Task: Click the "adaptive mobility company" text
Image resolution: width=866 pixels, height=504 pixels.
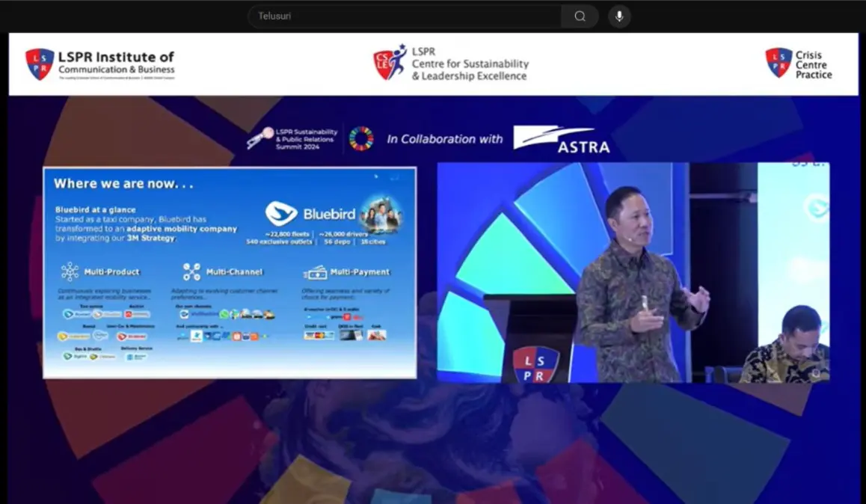Action: tap(182, 229)
